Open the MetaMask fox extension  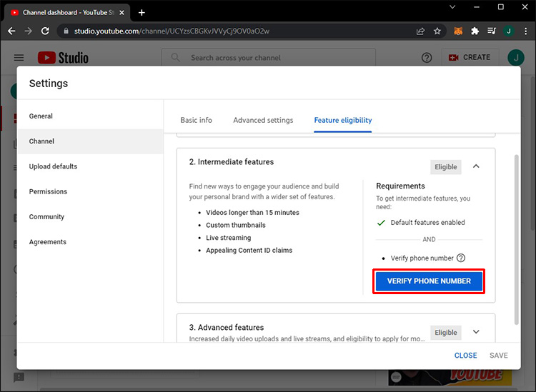coord(458,31)
